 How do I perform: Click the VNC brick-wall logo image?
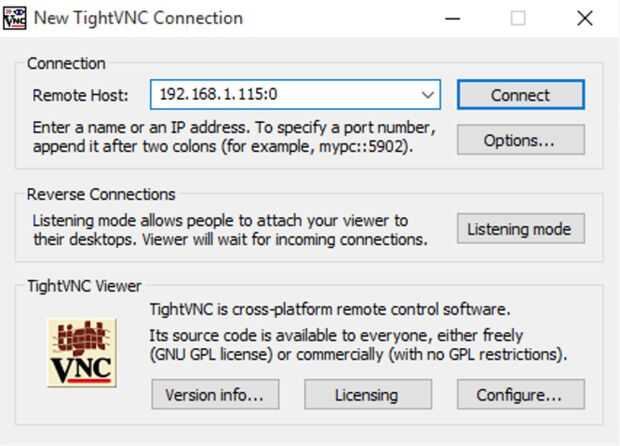click(81, 353)
